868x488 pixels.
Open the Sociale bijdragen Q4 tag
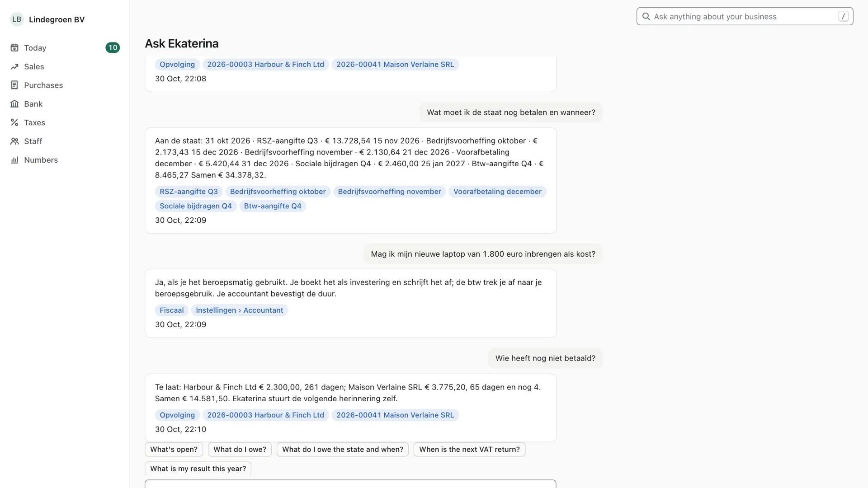pos(195,206)
